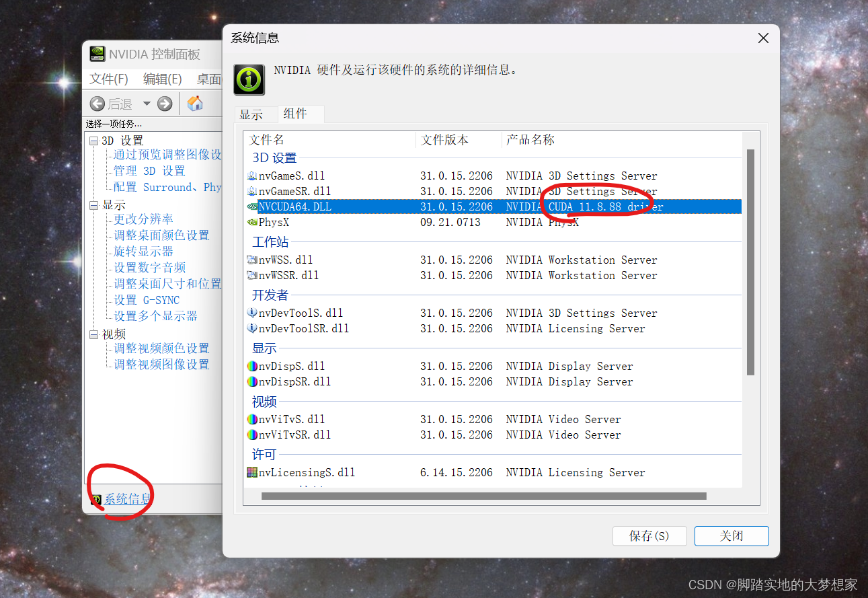
Task: Click the NVIDIA logo icon in the control panel title bar
Action: click(x=97, y=54)
